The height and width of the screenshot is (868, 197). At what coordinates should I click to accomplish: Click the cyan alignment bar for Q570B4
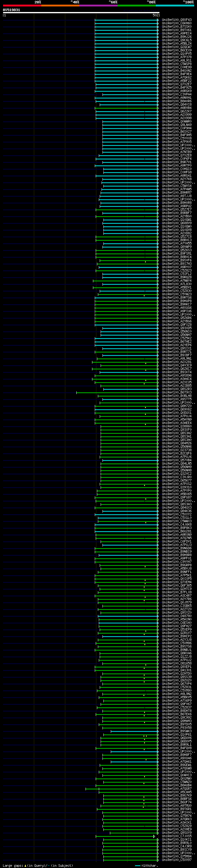coord(130,460)
